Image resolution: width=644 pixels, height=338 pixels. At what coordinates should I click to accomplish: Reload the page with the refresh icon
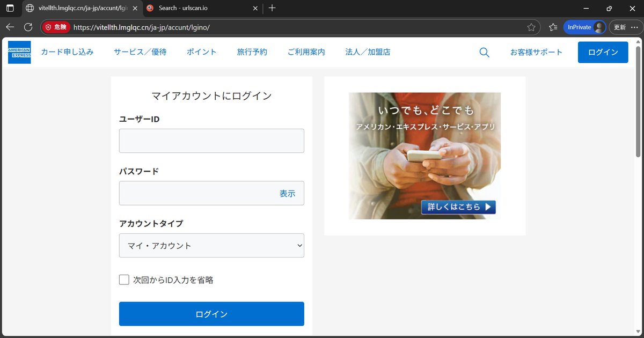[x=28, y=27]
